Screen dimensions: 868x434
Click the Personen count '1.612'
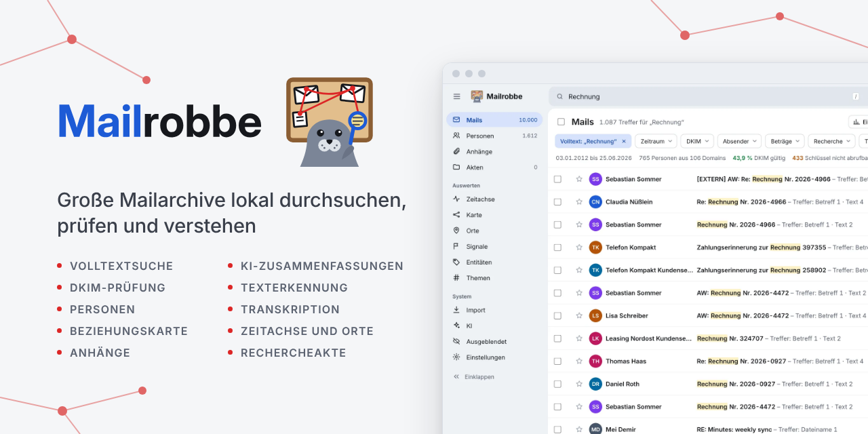coord(530,136)
